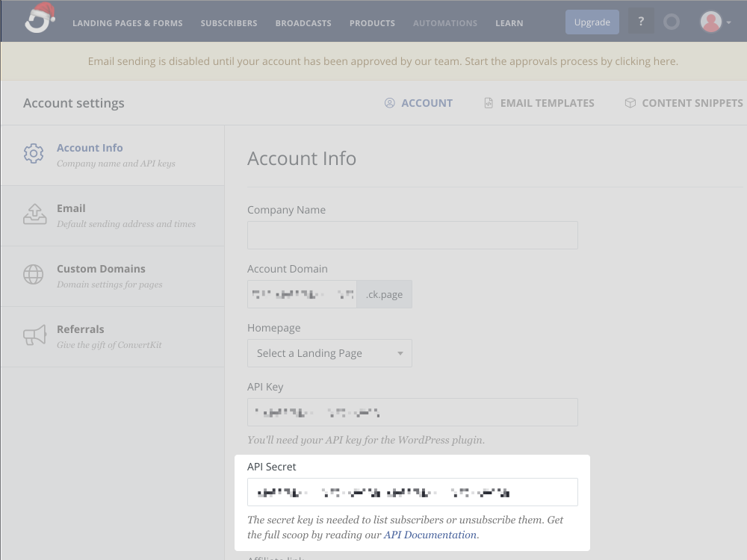This screenshot has width=747, height=560.
Task: Expand the account avatar dropdown arrow
Action: click(728, 23)
